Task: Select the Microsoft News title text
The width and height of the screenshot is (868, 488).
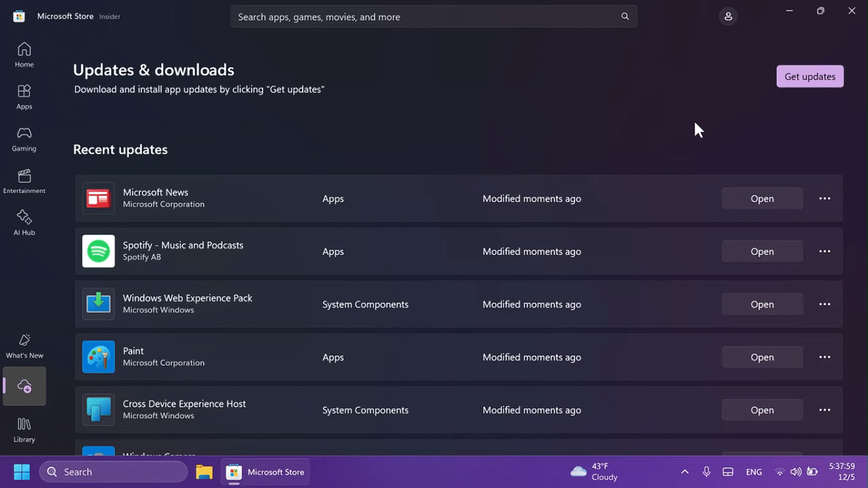Action: [x=156, y=192]
